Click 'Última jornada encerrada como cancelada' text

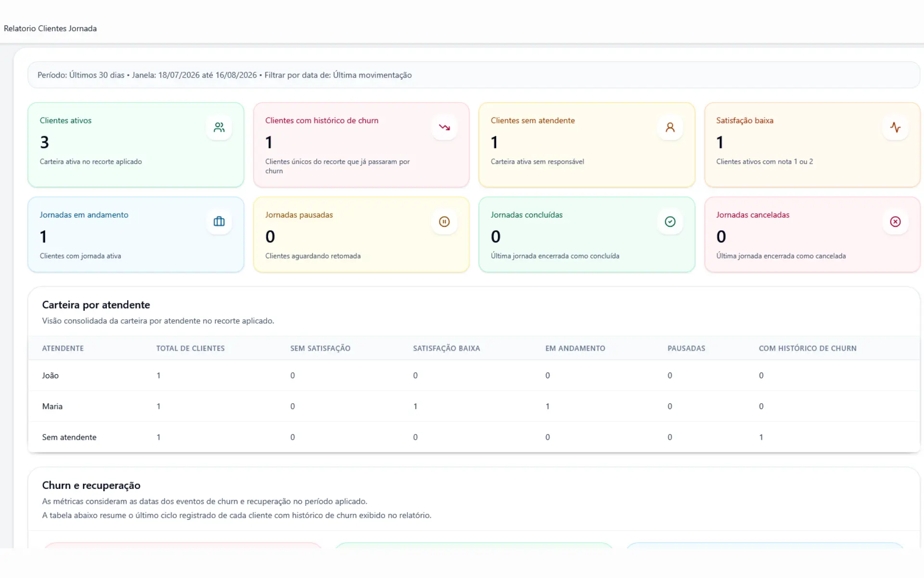[x=781, y=256]
